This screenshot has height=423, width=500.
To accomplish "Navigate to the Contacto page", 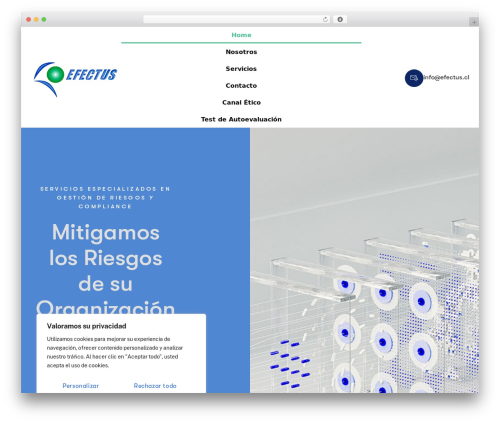I will (x=241, y=85).
